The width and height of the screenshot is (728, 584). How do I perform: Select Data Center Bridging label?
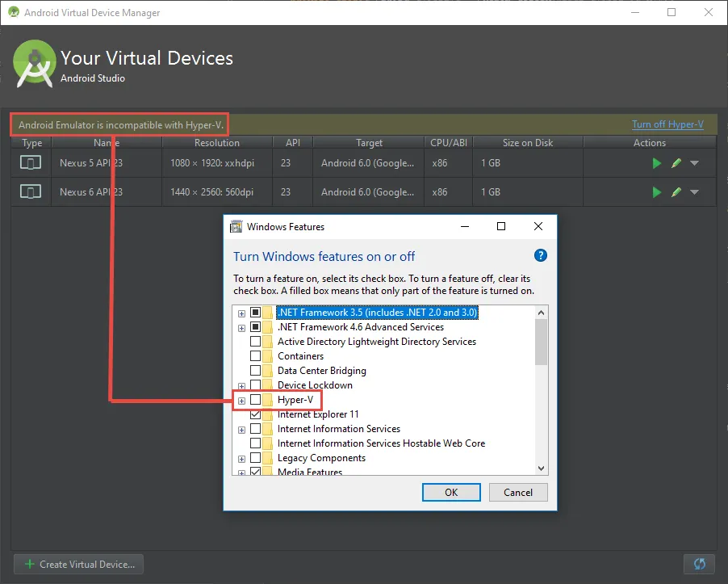(322, 371)
